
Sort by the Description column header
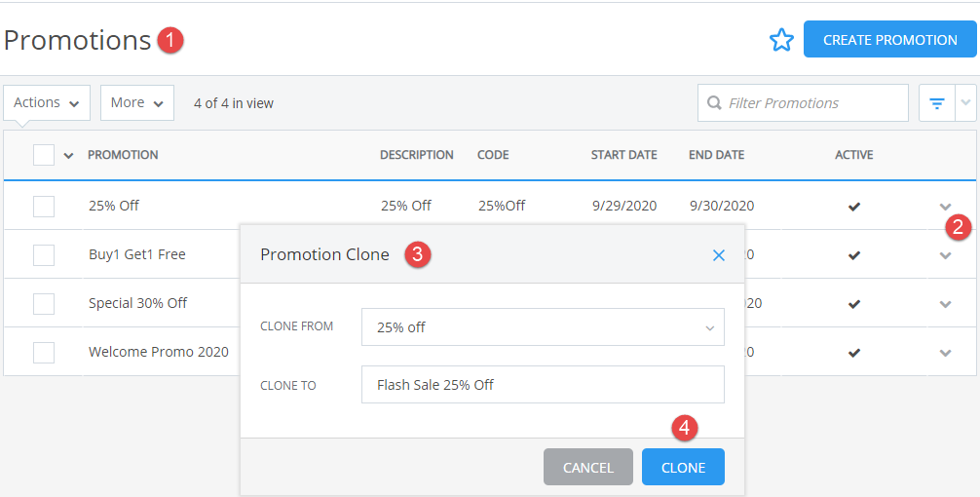[416, 155]
